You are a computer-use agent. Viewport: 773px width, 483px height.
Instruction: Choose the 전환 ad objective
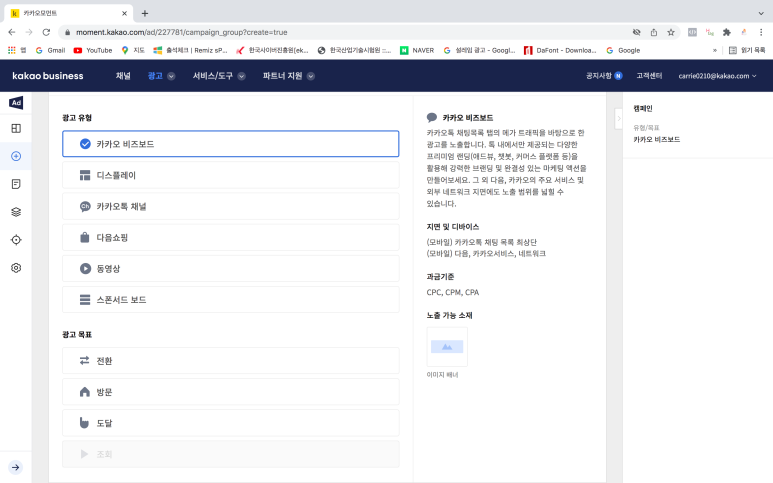(231, 361)
